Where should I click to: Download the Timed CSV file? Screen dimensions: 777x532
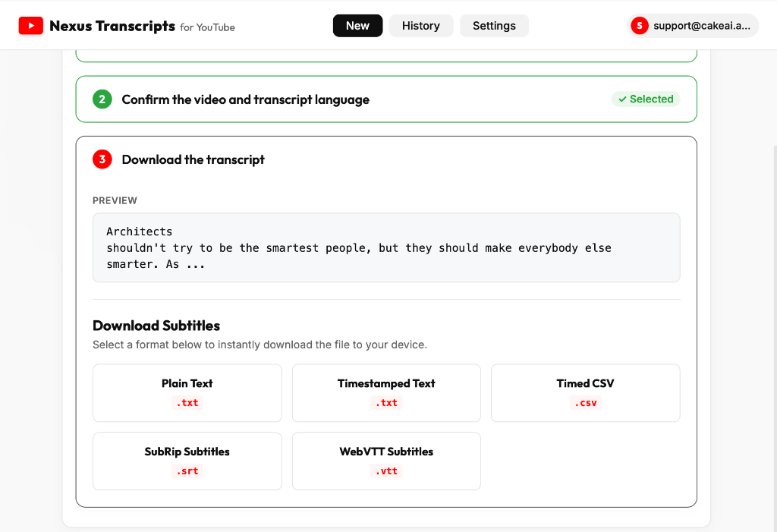[585, 392]
